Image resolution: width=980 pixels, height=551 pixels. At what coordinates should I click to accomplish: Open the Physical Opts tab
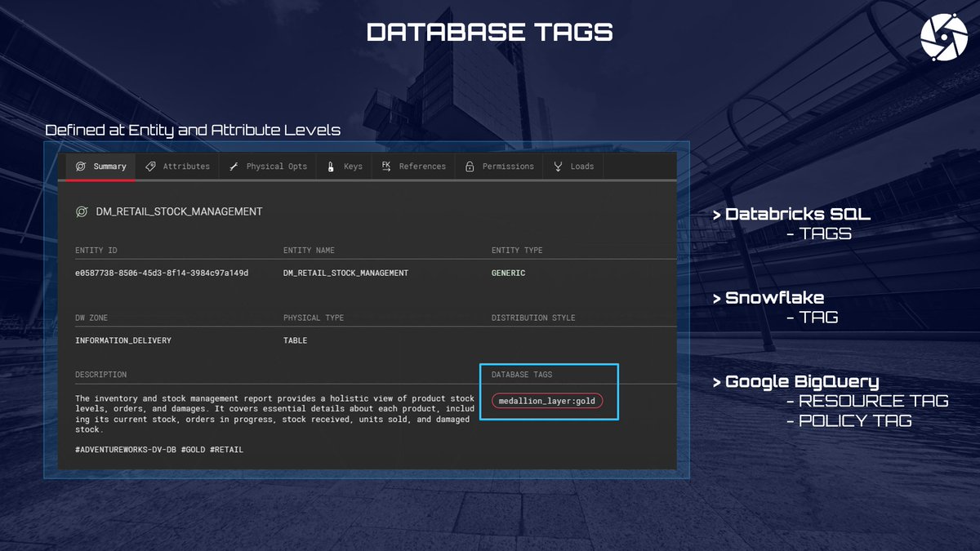point(268,167)
